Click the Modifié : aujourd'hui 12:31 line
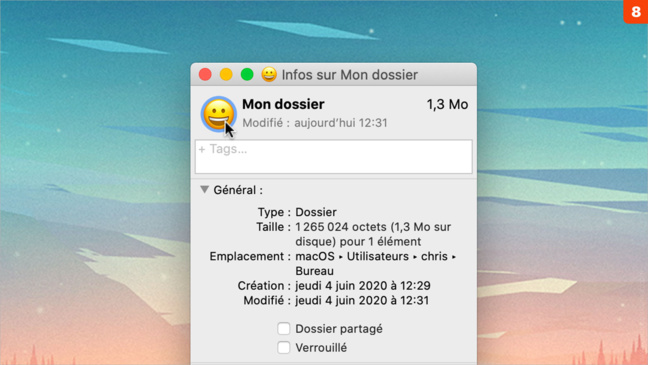 [315, 123]
